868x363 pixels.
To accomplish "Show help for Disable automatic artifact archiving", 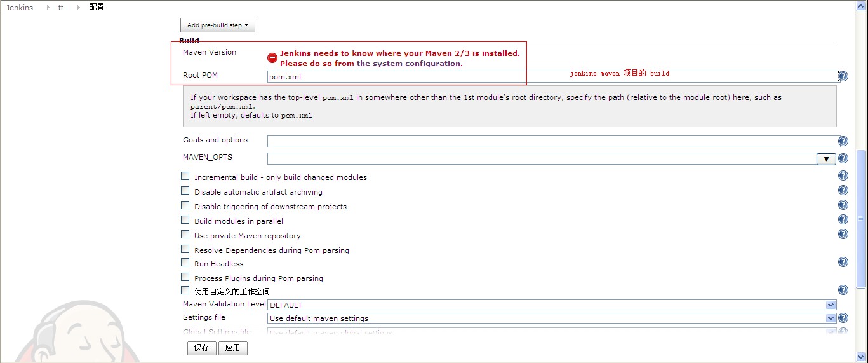I will coord(843,190).
